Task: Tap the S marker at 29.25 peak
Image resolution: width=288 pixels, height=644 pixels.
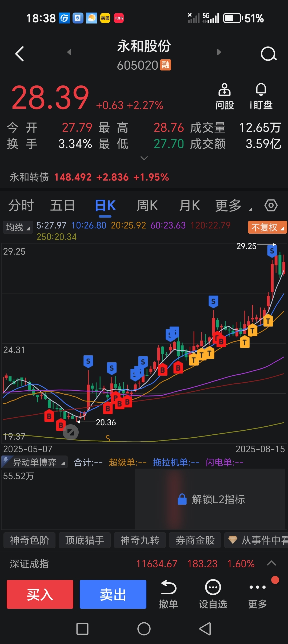Action: click(272, 251)
